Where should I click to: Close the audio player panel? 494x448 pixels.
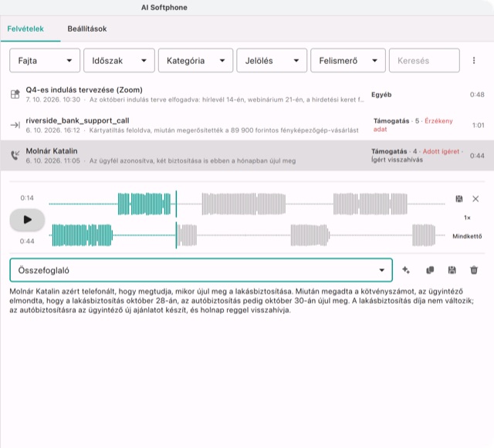[475, 199]
